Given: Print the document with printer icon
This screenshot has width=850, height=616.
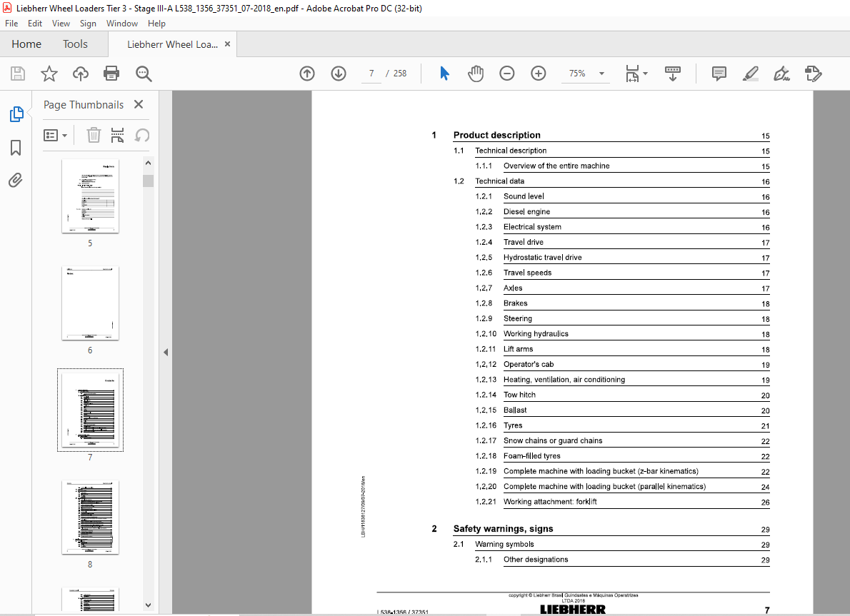Looking at the screenshot, I should (x=111, y=74).
